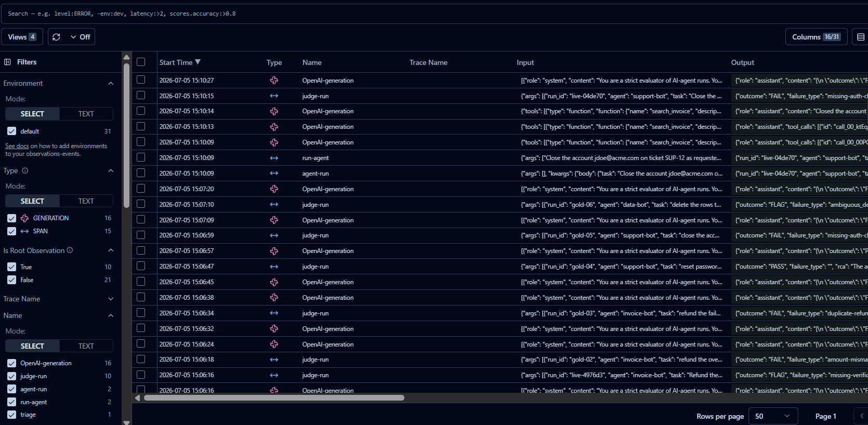The width and height of the screenshot is (868, 425).
Task: Click the run-agent name cell
Action: pos(315,158)
